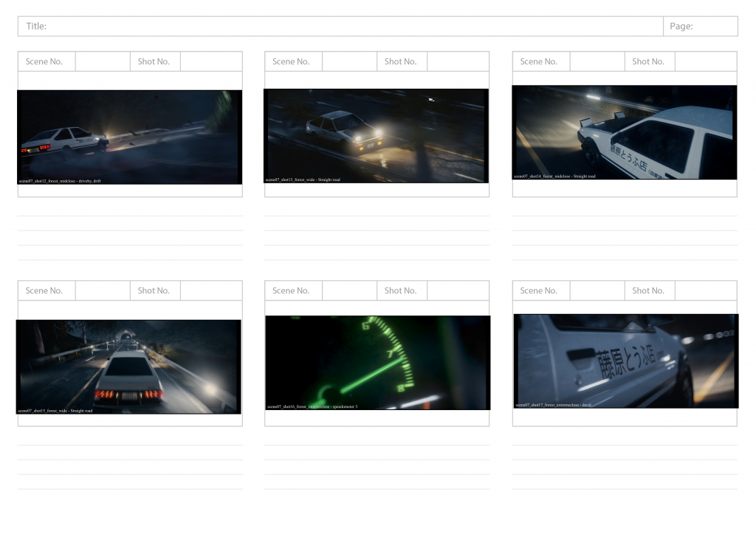Click the Page number field

pos(701,26)
